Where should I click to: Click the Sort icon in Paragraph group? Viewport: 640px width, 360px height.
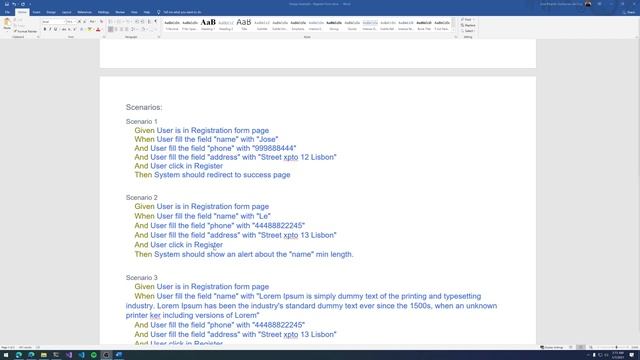point(149,22)
